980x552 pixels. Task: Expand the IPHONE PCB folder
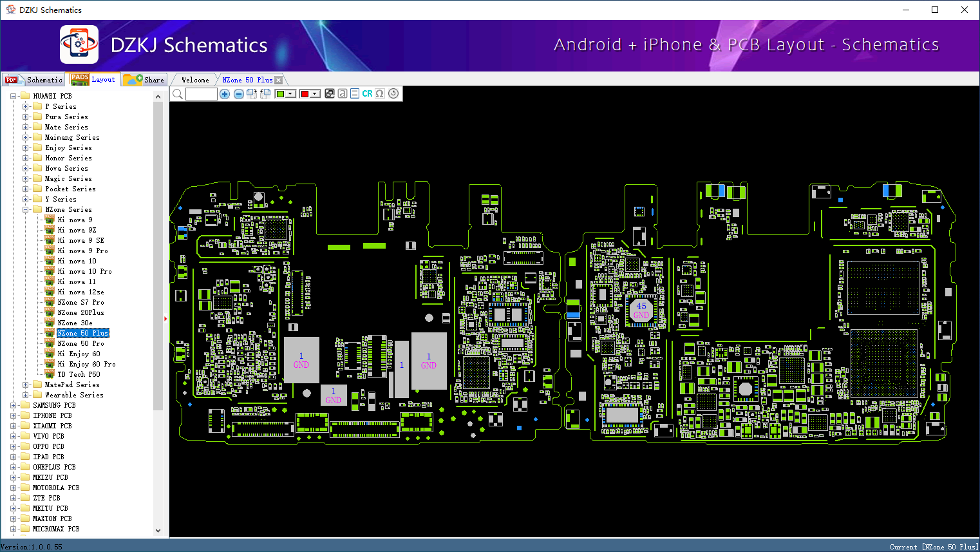coord(14,415)
